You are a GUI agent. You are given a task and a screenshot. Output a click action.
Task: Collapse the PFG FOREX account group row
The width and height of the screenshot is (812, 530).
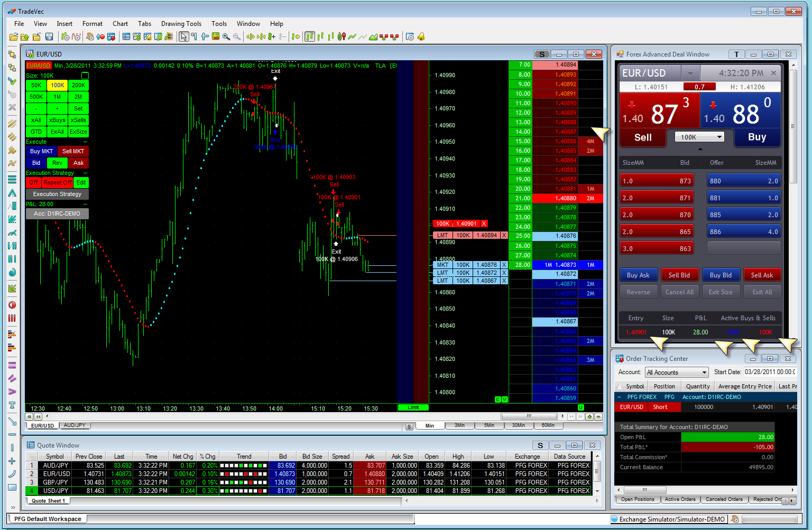[619, 397]
